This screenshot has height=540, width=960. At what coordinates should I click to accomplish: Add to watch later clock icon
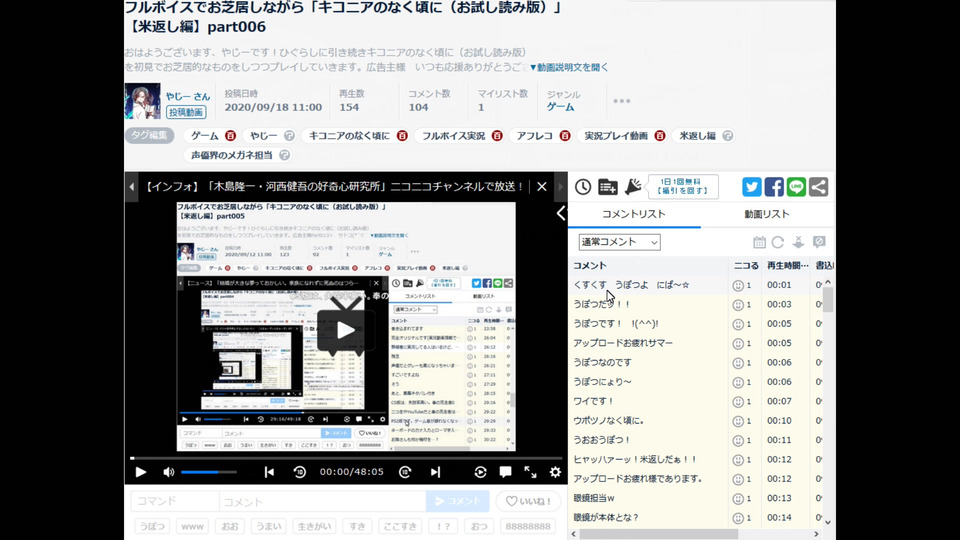point(583,187)
